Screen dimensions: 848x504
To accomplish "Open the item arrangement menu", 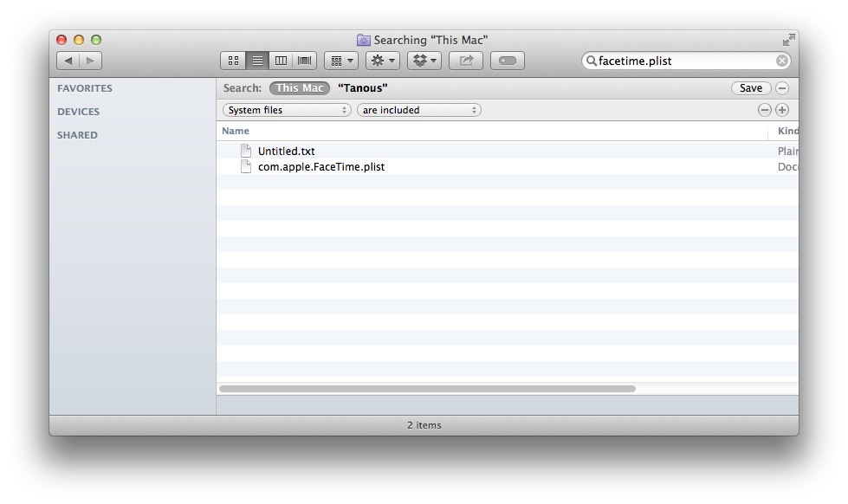I will click(x=341, y=61).
